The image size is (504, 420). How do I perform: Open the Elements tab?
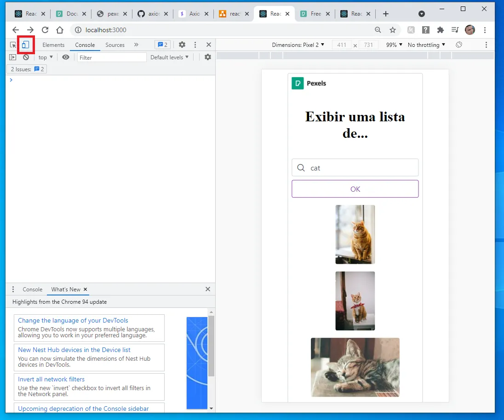pos(53,45)
